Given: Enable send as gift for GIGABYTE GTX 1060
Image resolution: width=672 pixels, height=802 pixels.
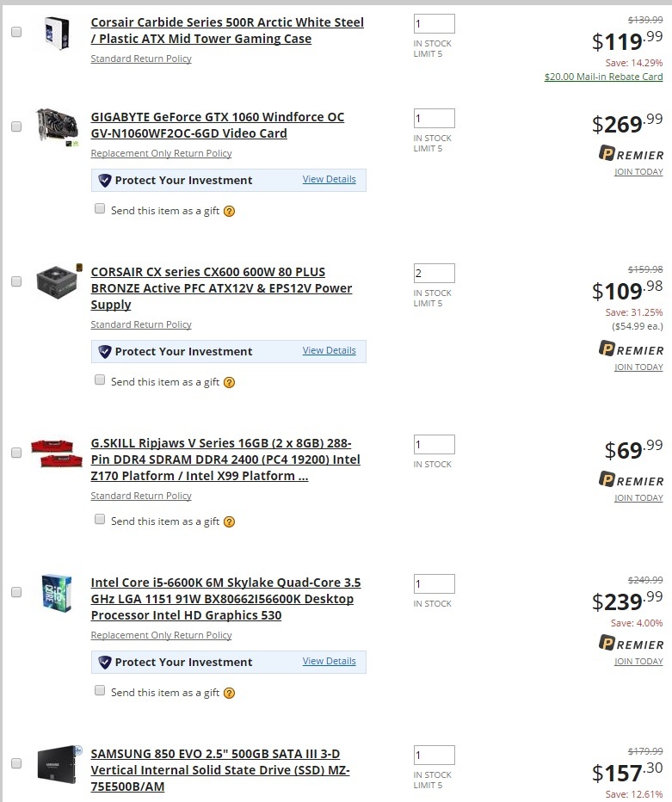Looking at the screenshot, I should tap(100, 209).
